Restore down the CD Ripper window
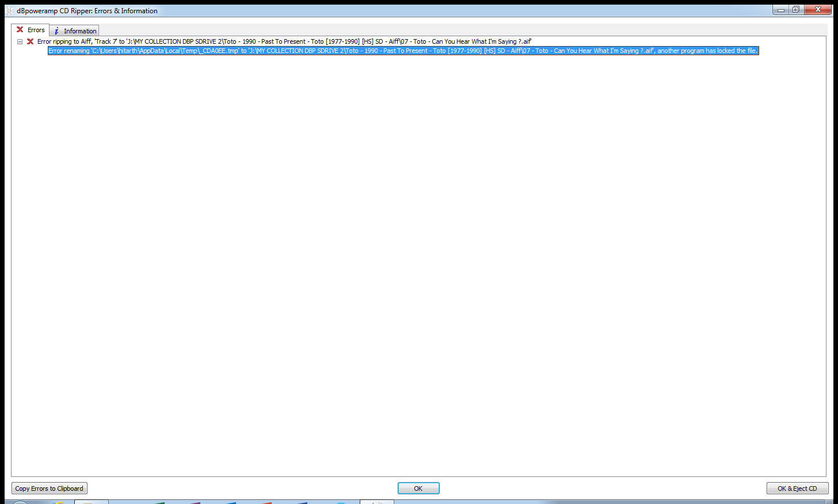Screen dimensions: 838x504 (796, 10)
